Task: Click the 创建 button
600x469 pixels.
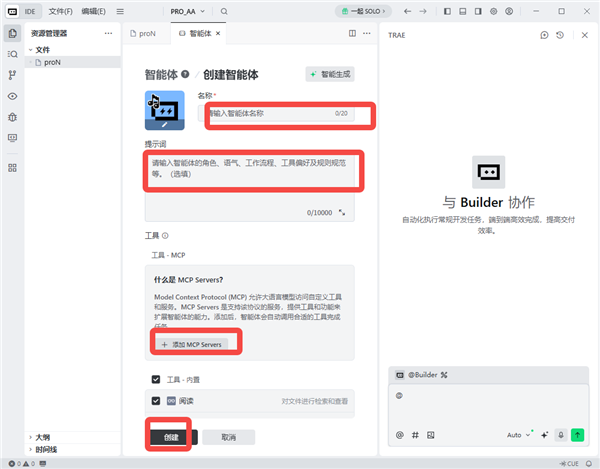Action: [x=170, y=437]
